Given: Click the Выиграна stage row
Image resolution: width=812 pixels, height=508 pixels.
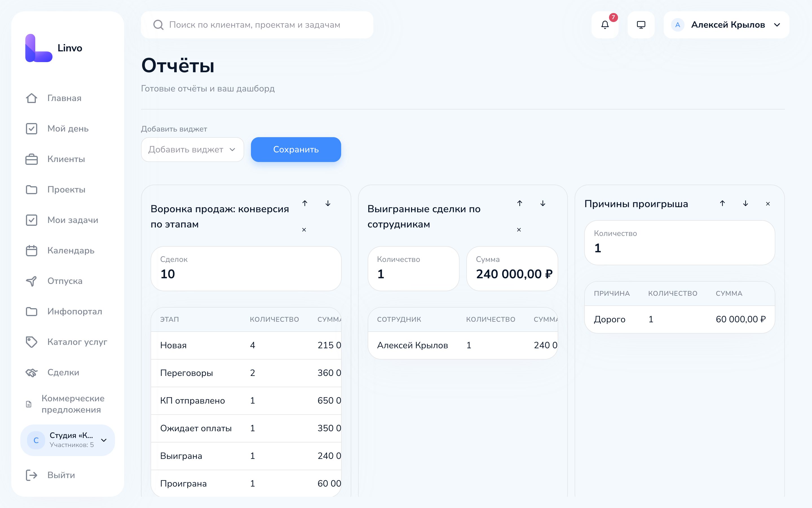Looking at the screenshot, I should pos(246,456).
